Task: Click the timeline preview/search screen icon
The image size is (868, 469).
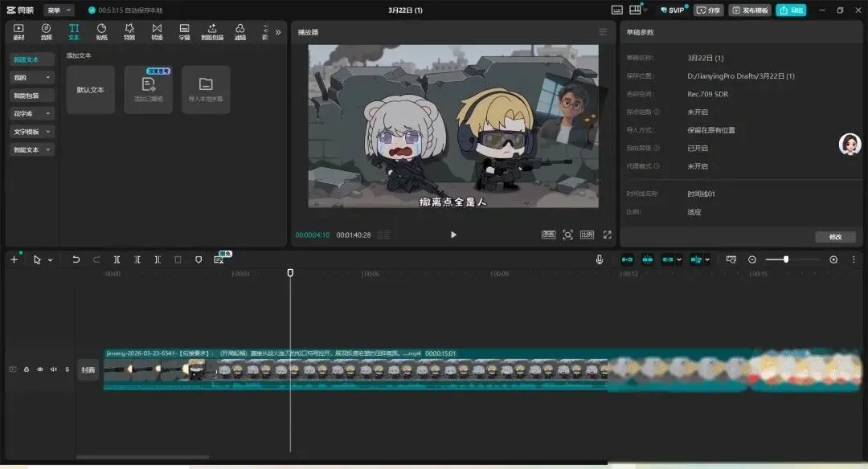Action: [x=731, y=259]
